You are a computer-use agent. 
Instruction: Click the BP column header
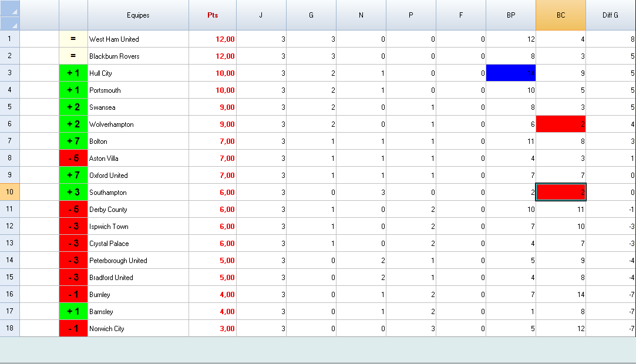511,15
